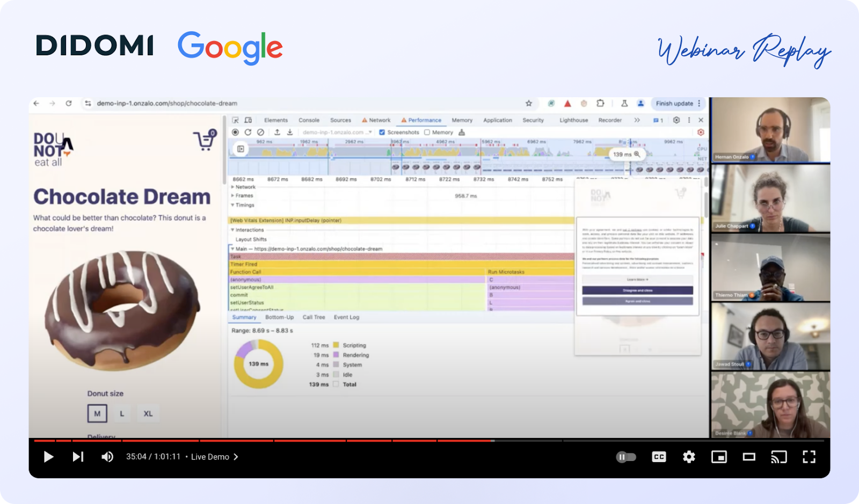This screenshot has height=504, width=859.
Task: Select donut size XL
Action: 148,413
